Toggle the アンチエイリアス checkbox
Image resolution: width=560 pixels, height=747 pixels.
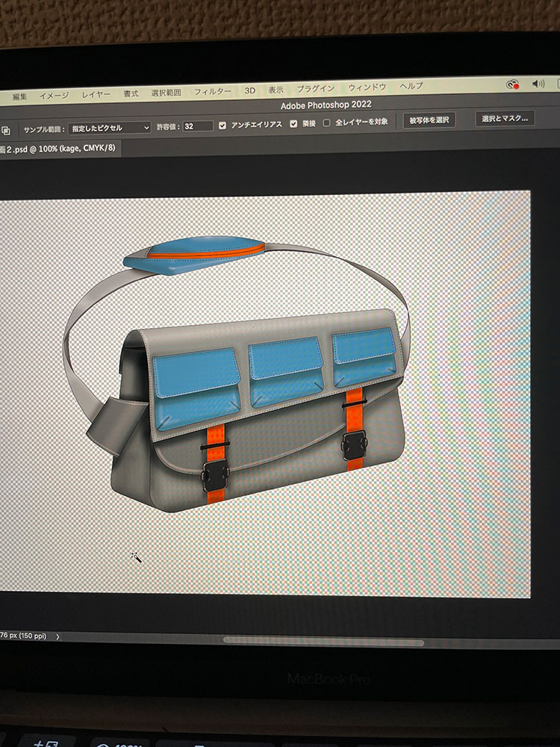click(x=223, y=125)
